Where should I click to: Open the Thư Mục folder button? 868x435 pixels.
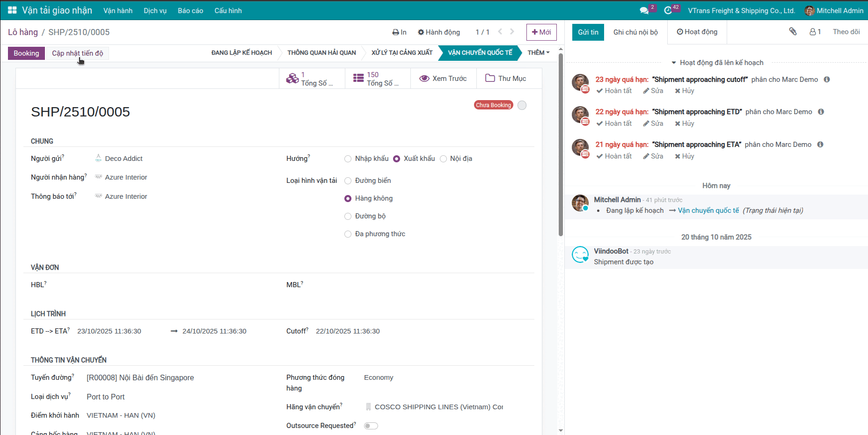[506, 79]
